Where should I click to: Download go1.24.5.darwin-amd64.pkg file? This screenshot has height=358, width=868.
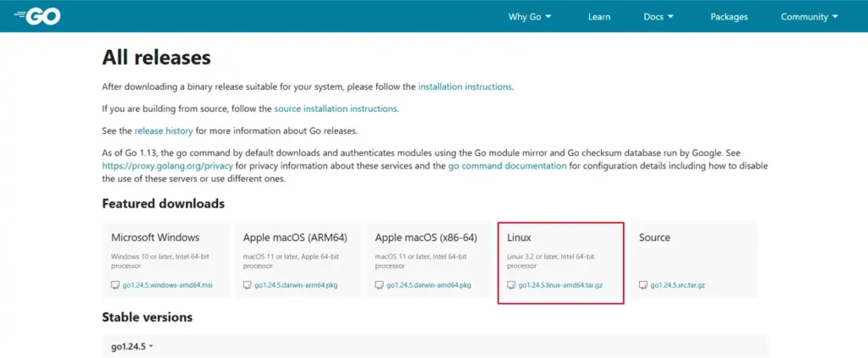tap(429, 285)
